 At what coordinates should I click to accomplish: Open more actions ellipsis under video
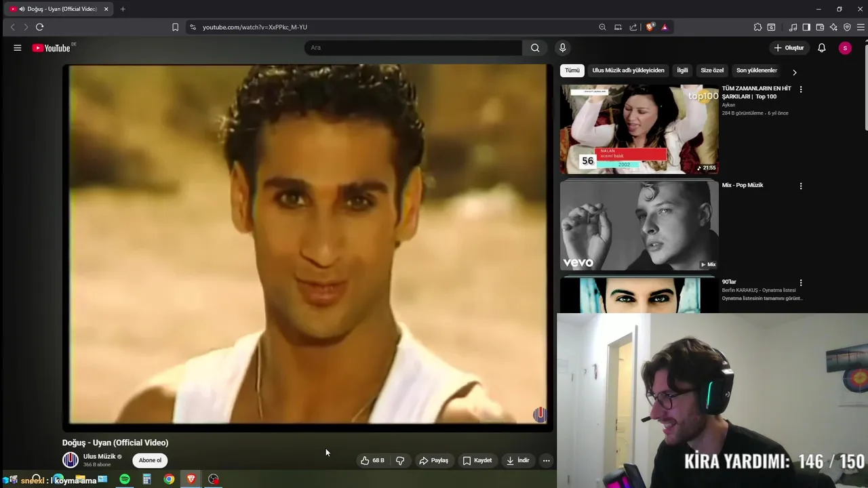pyautogui.click(x=546, y=461)
